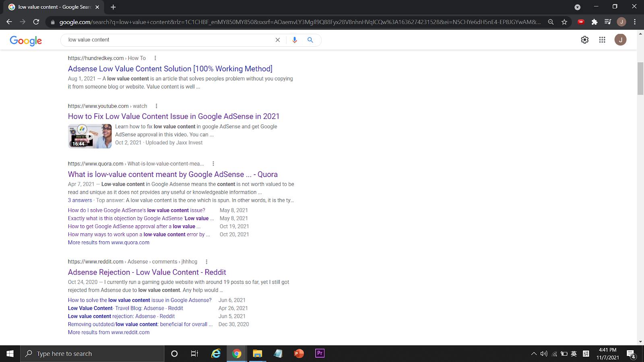Open the clock showing 4:41 PM
The height and width of the screenshot is (362, 644).
pyautogui.click(x=608, y=354)
